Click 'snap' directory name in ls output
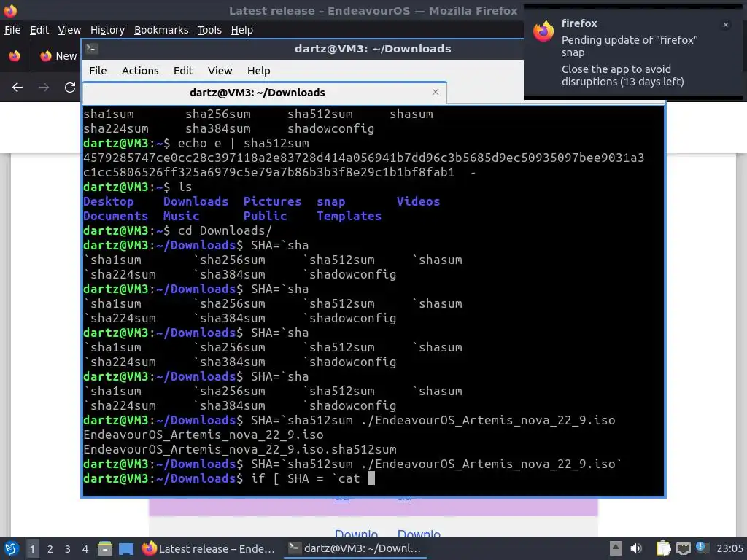The height and width of the screenshot is (560, 747). tap(331, 201)
